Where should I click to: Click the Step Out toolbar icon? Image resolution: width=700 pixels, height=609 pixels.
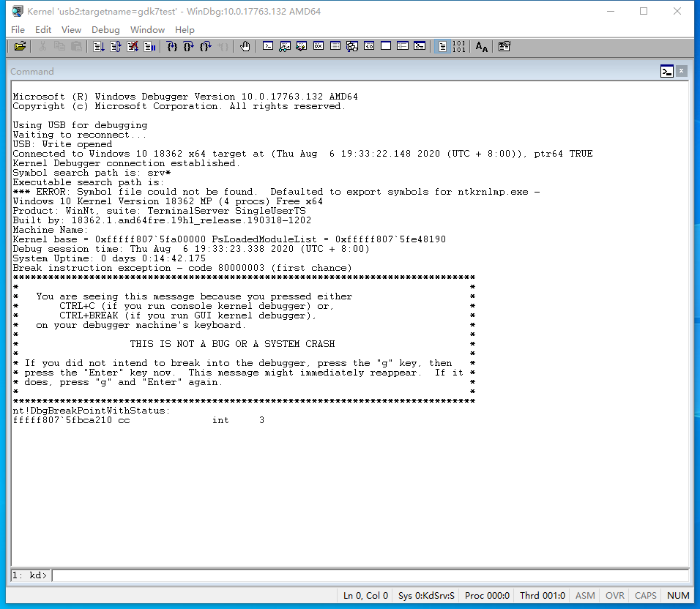pyautogui.click(x=206, y=46)
